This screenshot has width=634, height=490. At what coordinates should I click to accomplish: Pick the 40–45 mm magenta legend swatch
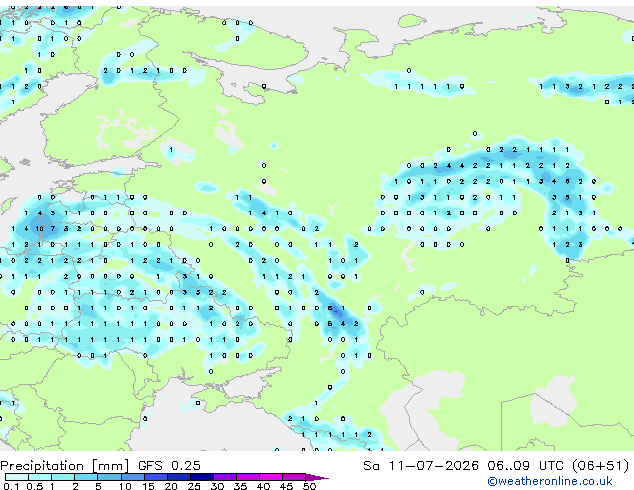(x=271, y=477)
